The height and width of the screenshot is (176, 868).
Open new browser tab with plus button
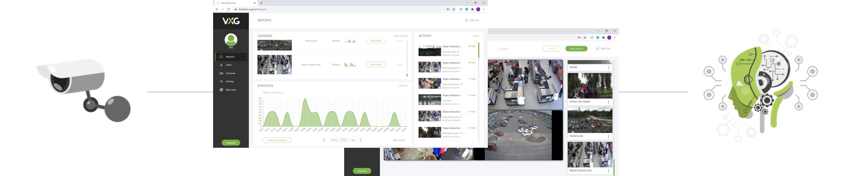pos(261,3)
